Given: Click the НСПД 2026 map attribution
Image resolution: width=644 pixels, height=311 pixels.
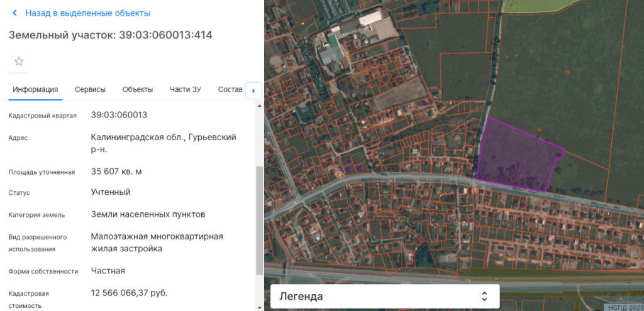Looking at the screenshot, I should click(623, 307).
